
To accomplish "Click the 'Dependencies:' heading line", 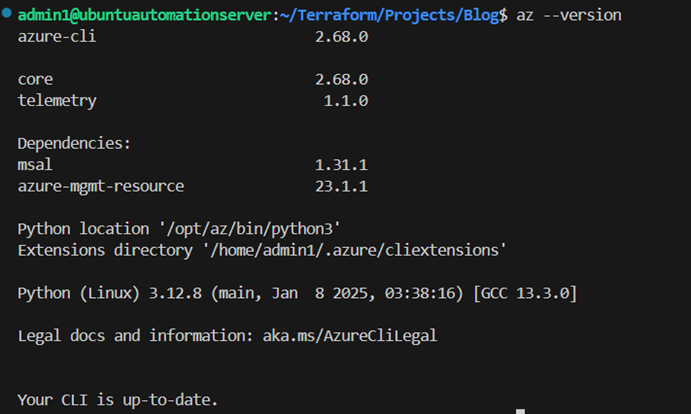I will 74,144.
